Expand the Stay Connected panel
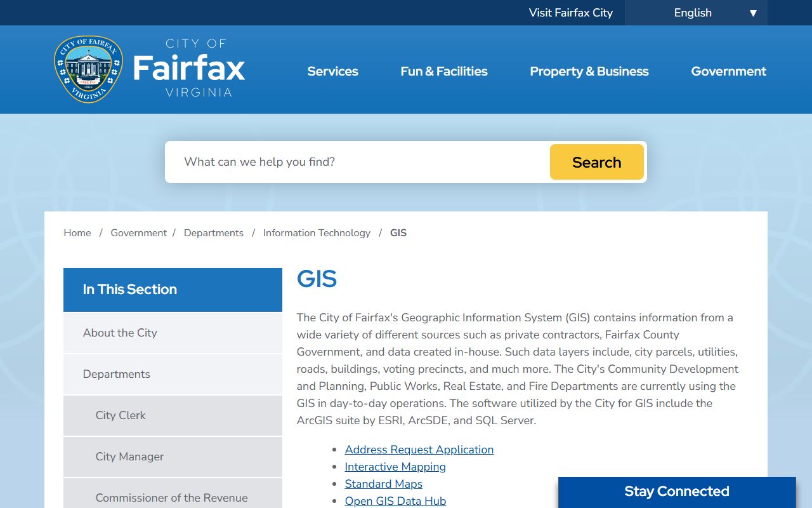The image size is (812, 508). [x=677, y=492]
